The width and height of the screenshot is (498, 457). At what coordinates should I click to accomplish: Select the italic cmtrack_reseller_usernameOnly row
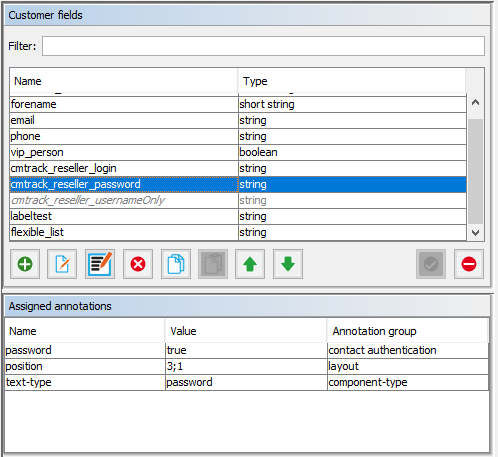point(238,200)
